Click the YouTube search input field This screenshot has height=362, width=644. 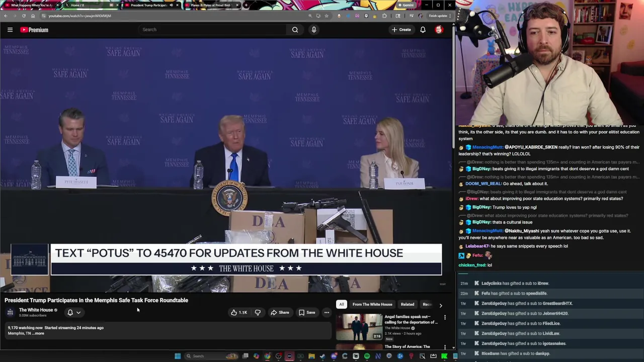point(213,30)
